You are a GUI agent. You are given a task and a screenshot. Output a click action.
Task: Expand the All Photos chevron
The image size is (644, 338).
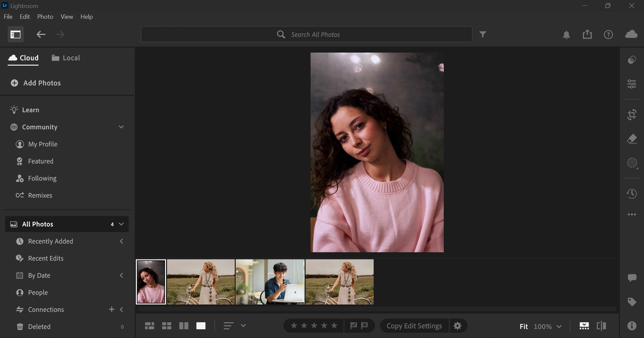(121, 224)
